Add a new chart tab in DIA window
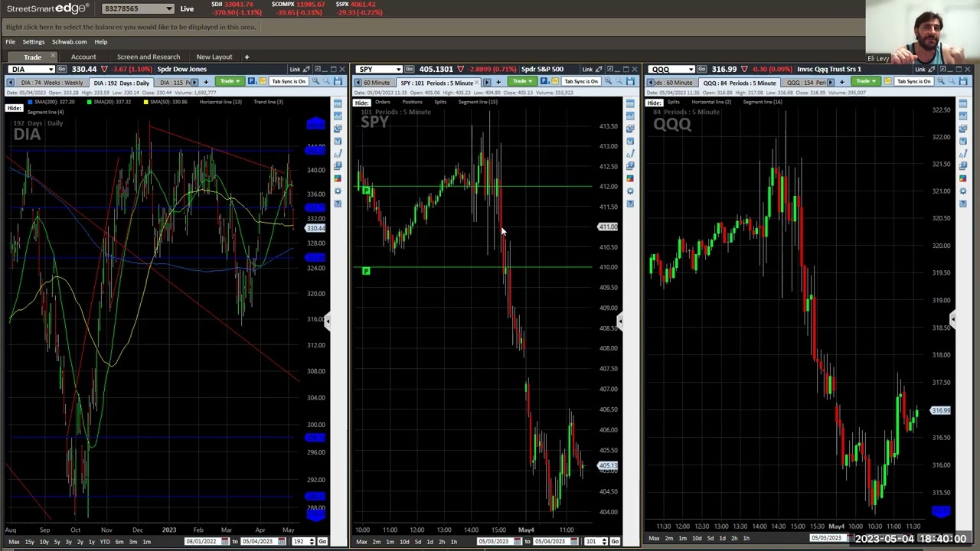The width and height of the screenshot is (980, 551). [206, 82]
